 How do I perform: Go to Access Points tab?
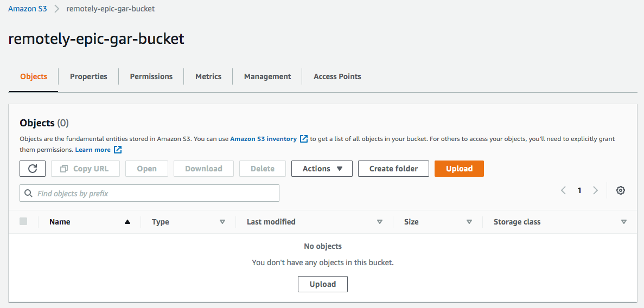click(337, 76)
